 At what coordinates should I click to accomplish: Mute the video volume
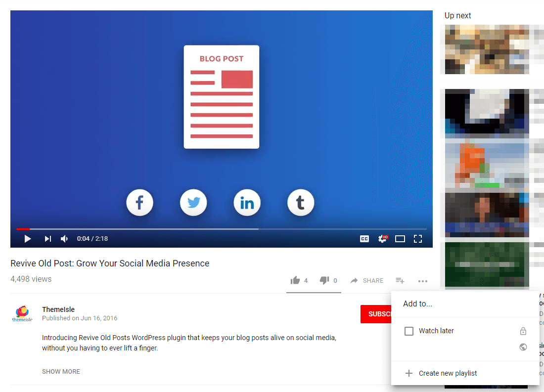coord(64,239)
